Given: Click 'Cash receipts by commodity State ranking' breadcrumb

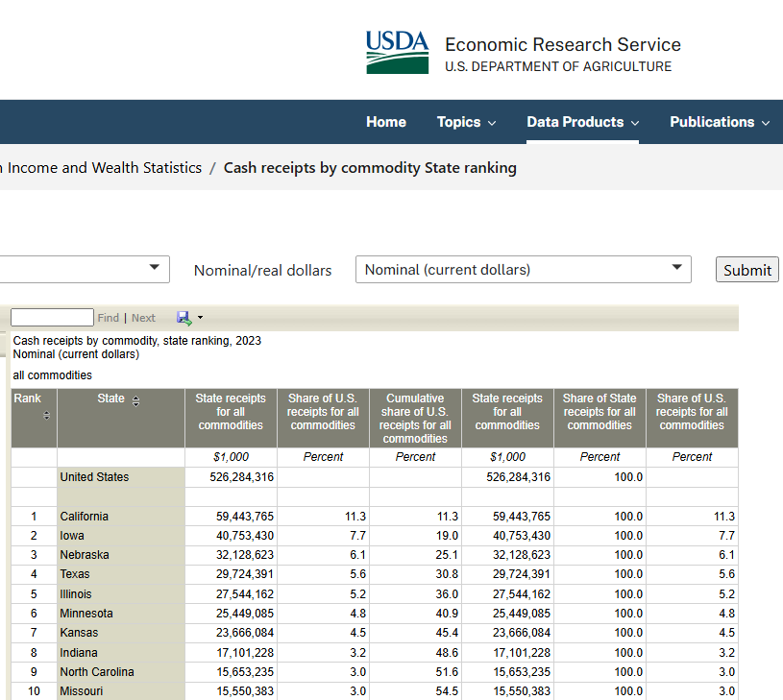Looking at the screenshot, I should [x=370, y=168].
